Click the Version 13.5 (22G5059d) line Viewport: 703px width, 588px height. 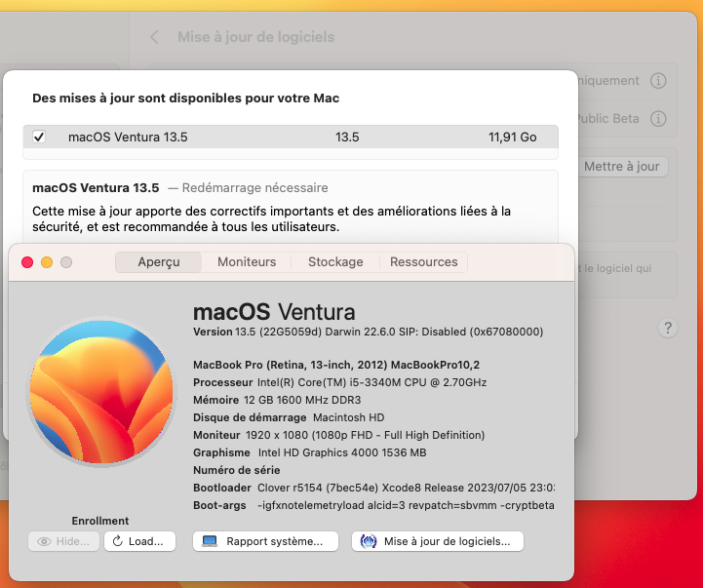[x=369, y=332]
